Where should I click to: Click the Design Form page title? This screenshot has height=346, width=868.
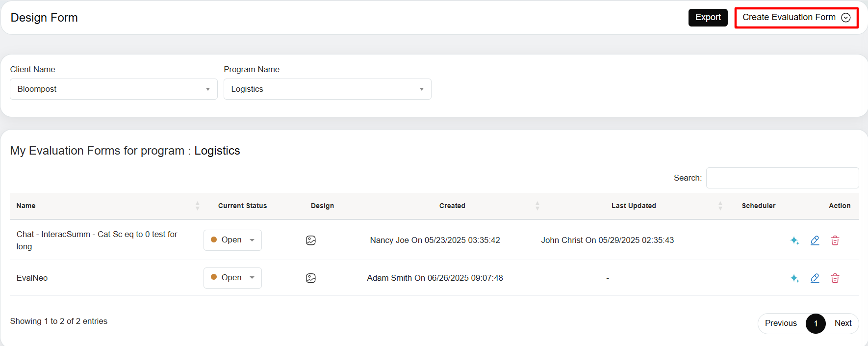pos(44,18)
